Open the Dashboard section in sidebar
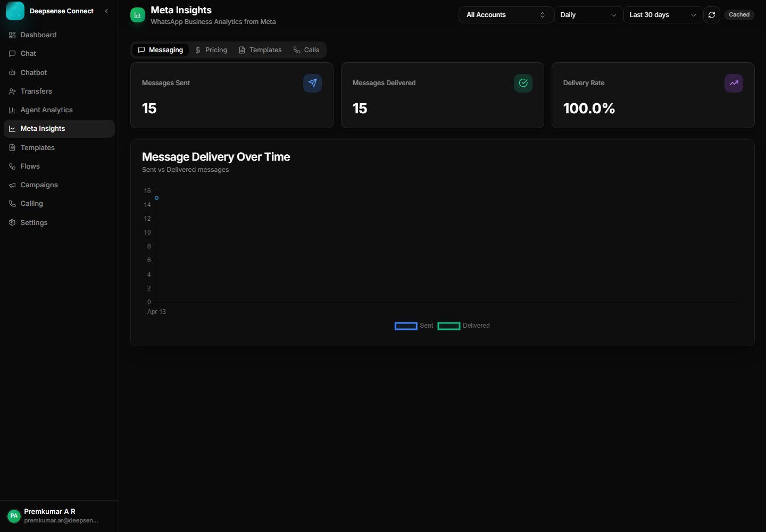This screenshot has width=766, height=532. (x=38, y=35)
